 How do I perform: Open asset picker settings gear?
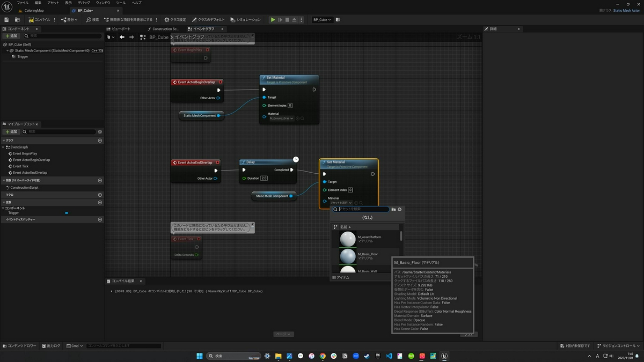[x=399, y=209]
